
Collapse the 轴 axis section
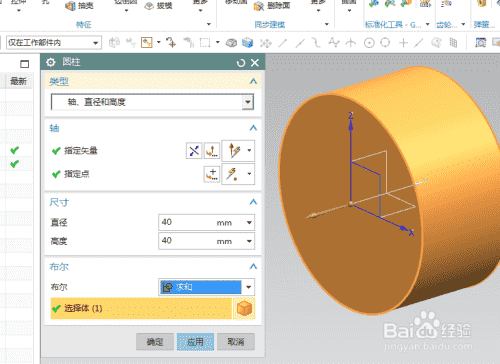(x=253, y=128)
